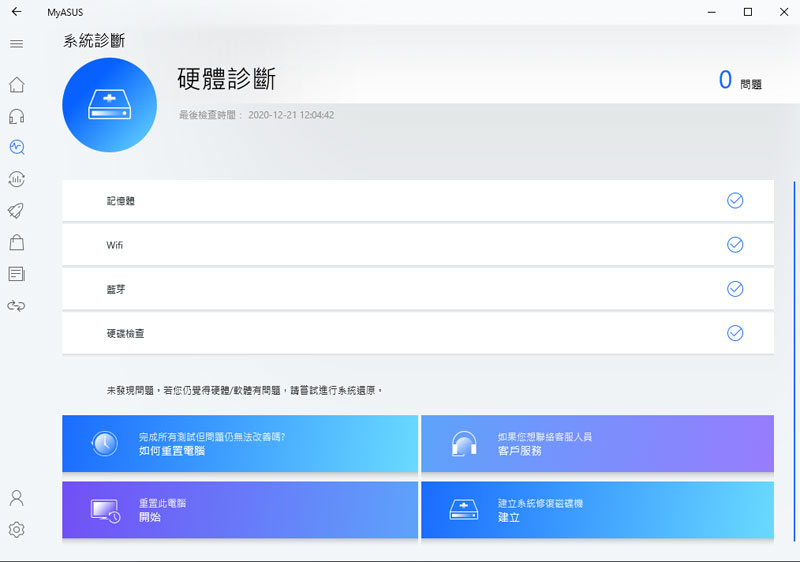Viewport: 800px width, 562px height.
Task: Start 重置此電腦 with the 開始 card
Action: 240,509
